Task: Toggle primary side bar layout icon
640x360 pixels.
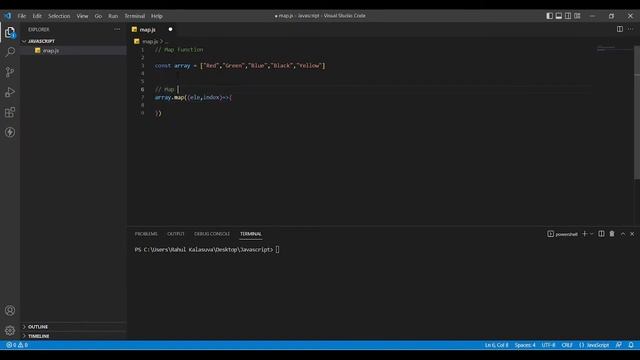Action: [x=550, y=16]
